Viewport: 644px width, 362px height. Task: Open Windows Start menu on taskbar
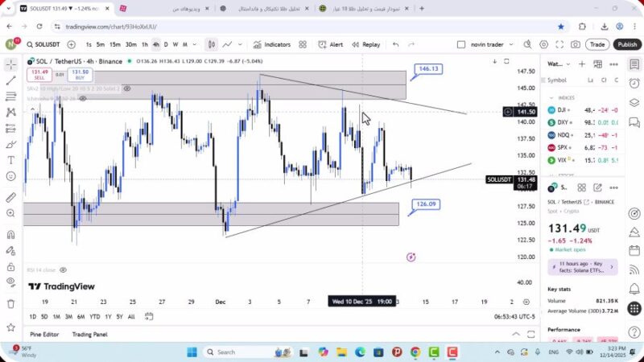(192, 352)
